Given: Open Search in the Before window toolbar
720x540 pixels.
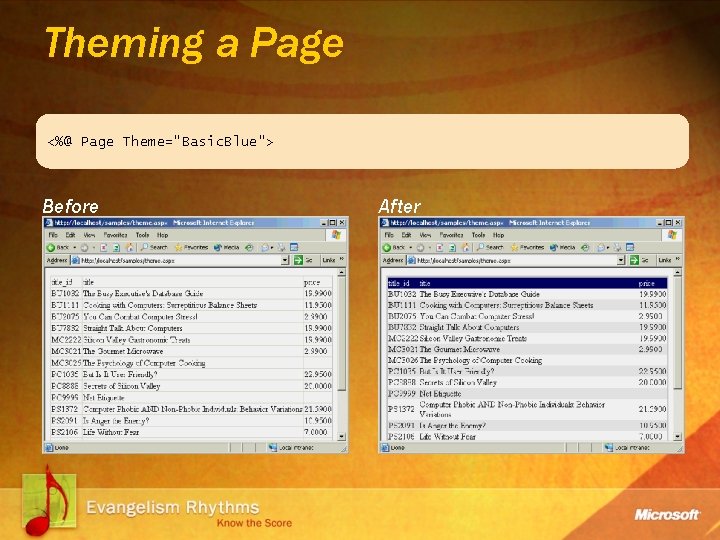Looking at the screenshot, I should 154,248.
